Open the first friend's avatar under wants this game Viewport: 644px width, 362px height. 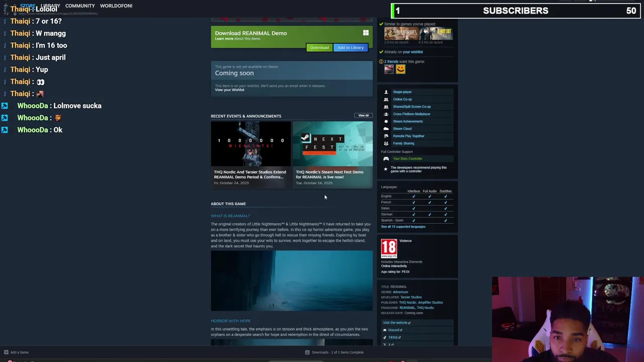pos(389,69)
